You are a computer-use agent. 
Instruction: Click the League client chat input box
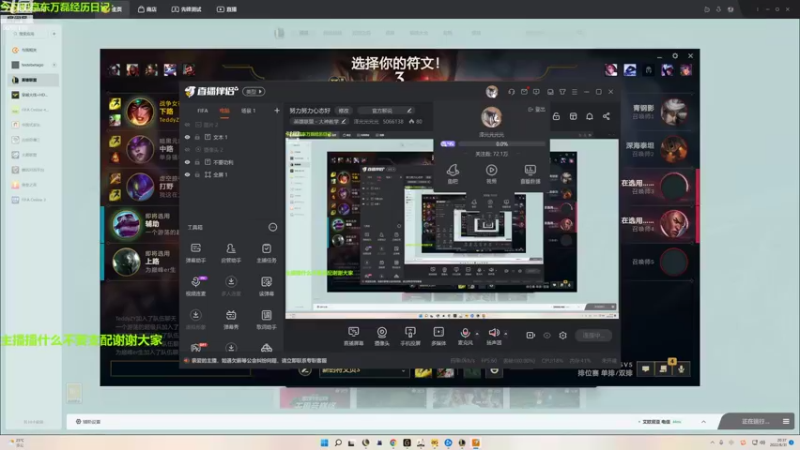[x=181, y=368]
